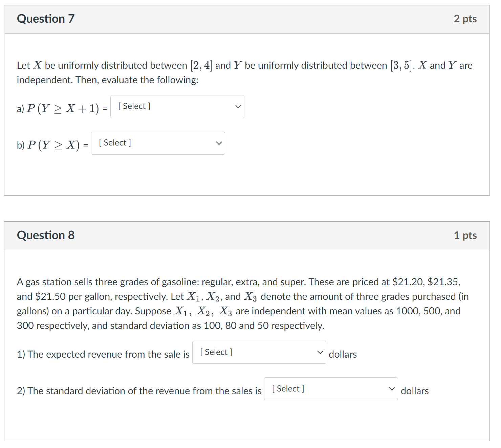501x448 pixels.
Task: Open the dropdown for P(Y ≥ X + 1)
Action: point(177,107)
